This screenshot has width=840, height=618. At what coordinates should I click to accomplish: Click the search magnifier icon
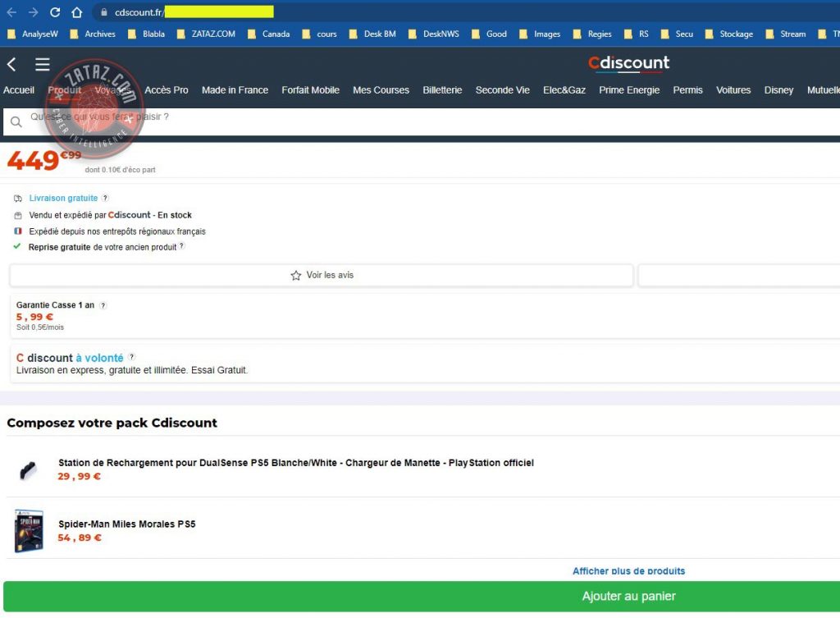16,122
